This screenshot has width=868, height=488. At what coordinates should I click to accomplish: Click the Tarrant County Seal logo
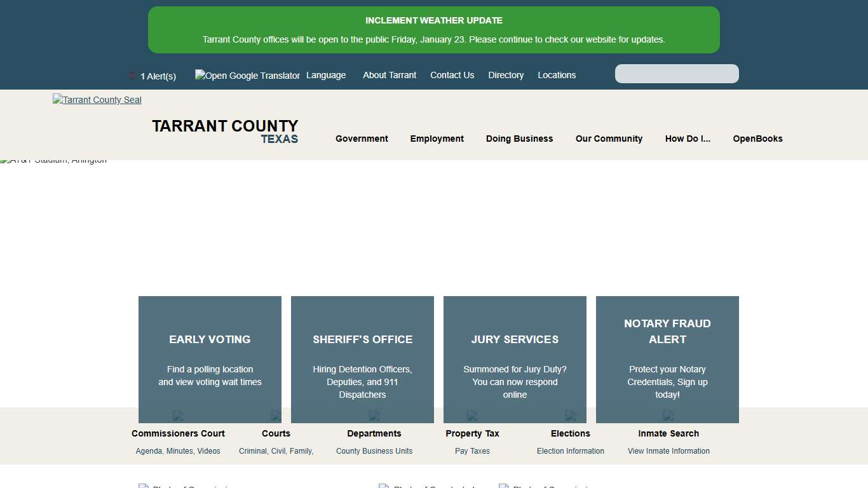(97, 100)
